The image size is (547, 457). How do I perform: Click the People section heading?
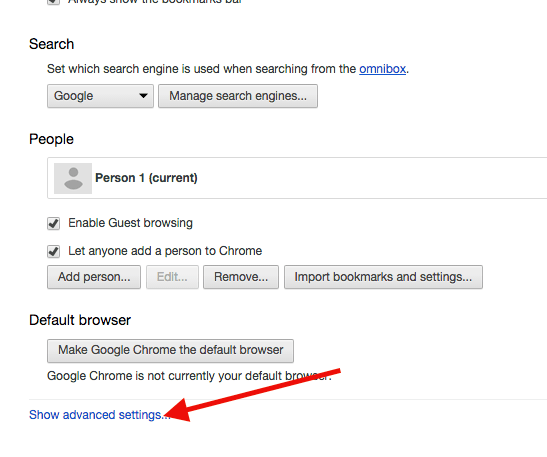click(52, 139)
